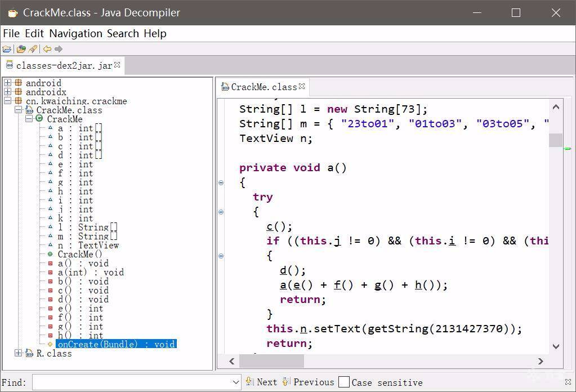The image size is (576, 392).
Task: Open the Find field dropdown arrow
Action: coord(236,382)
